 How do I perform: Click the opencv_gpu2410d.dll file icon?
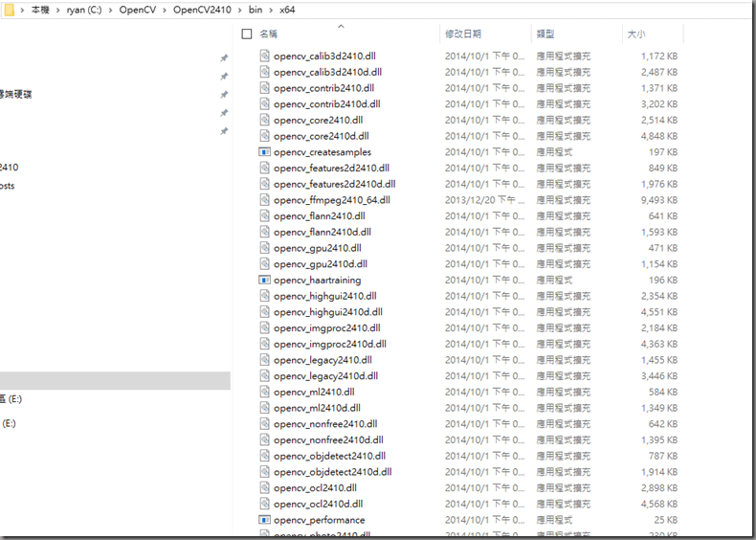264,263
